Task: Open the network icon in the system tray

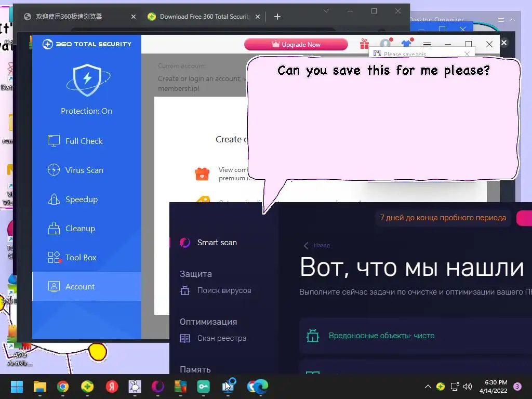Action: point(455,387)
